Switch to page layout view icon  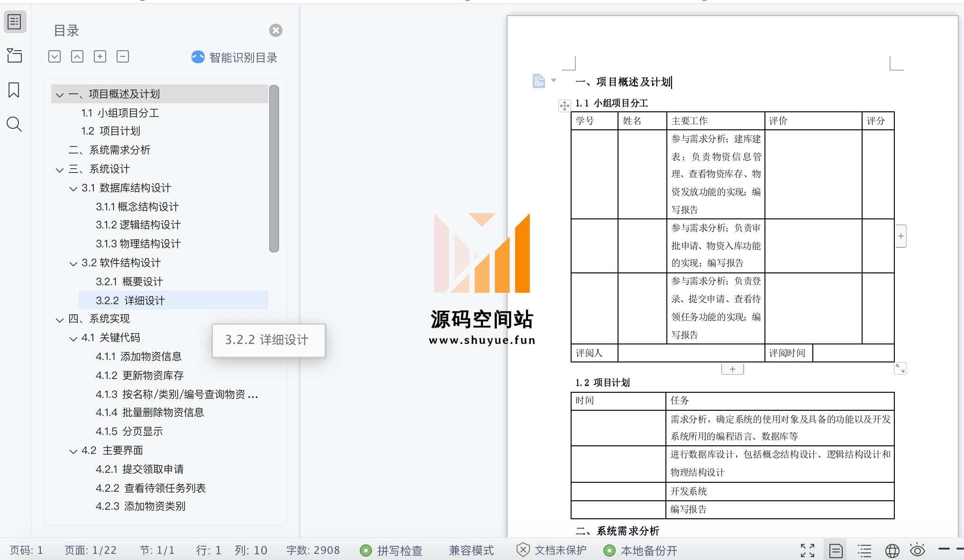pos(836,551)
